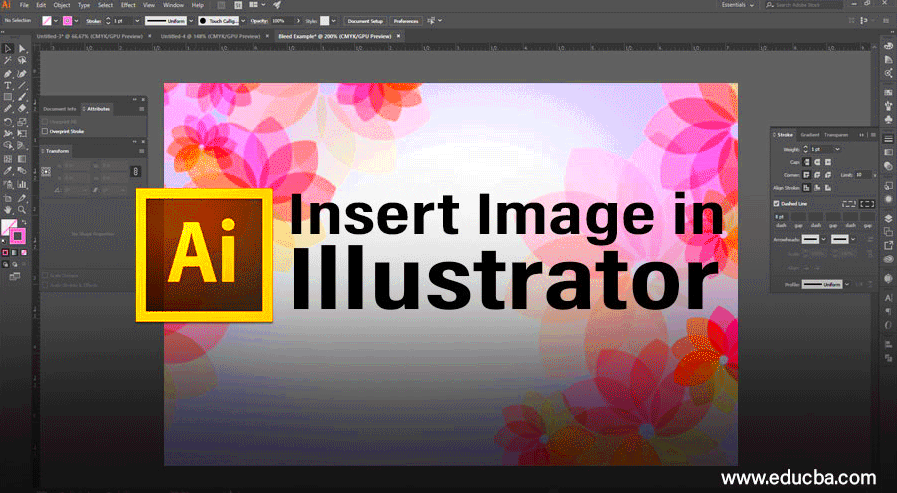This screenshot has height=493, width=897.
Task: Click the Document Setup button
Action: click(x=365, y=21)
